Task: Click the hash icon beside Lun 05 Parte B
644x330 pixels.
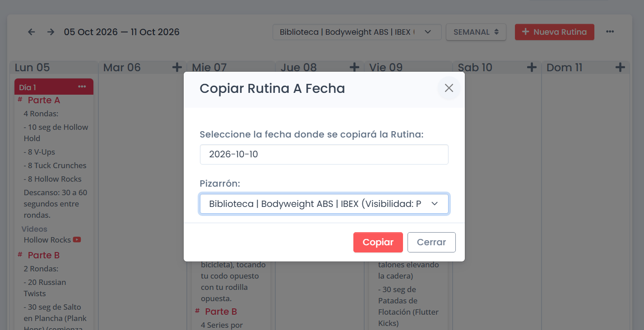Action: (20, 254)
